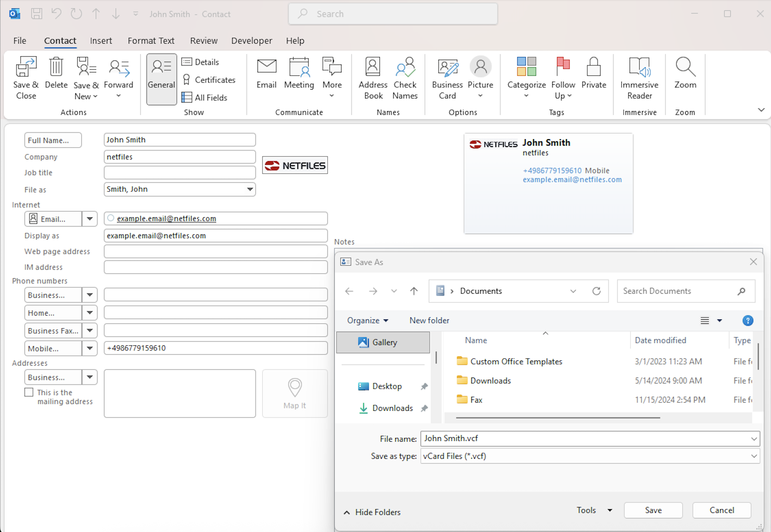771x532 pixels.
Task: Click the Delete contact trash icon
Action: click(56, 67)
